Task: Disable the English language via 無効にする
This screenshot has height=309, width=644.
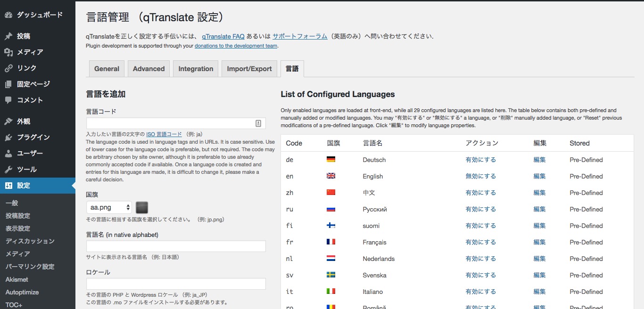Action: pos(481,176)
